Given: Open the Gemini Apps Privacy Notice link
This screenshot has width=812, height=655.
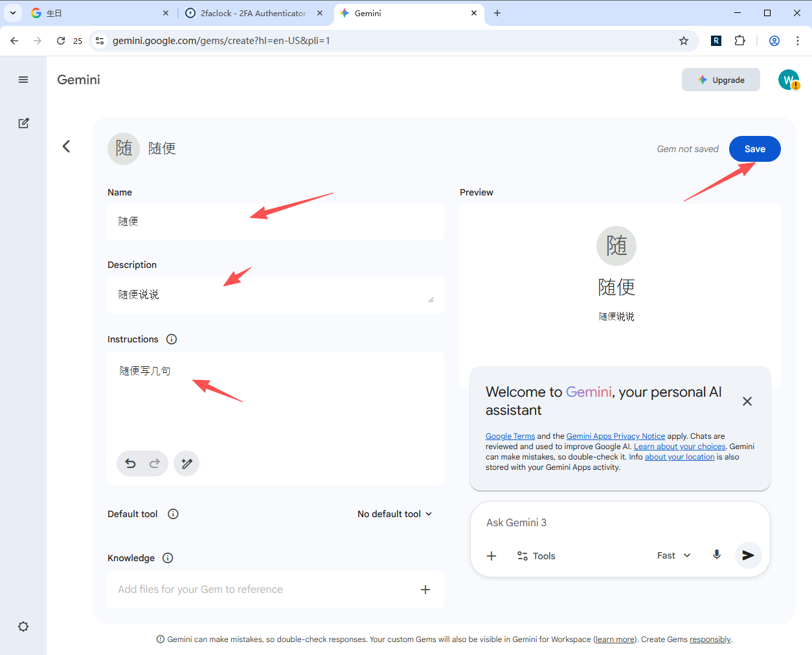Looking at the screenshot, I should tap(615, 436).
